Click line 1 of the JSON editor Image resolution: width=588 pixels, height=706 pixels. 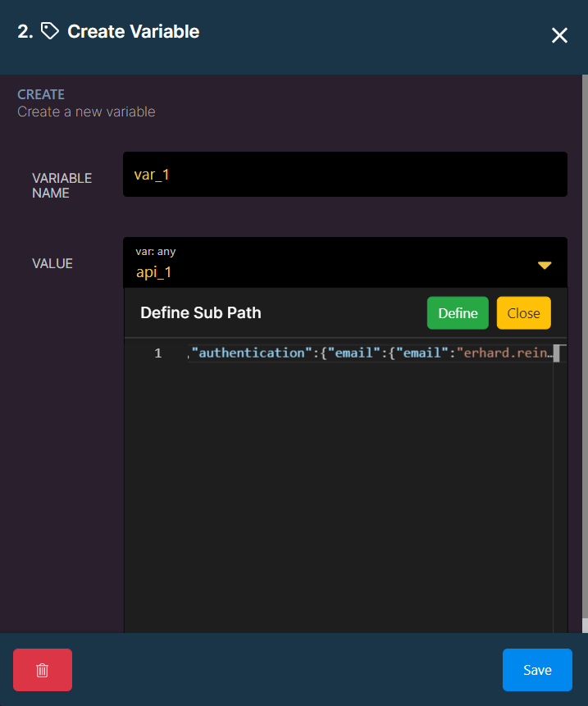tap(370, 353)
